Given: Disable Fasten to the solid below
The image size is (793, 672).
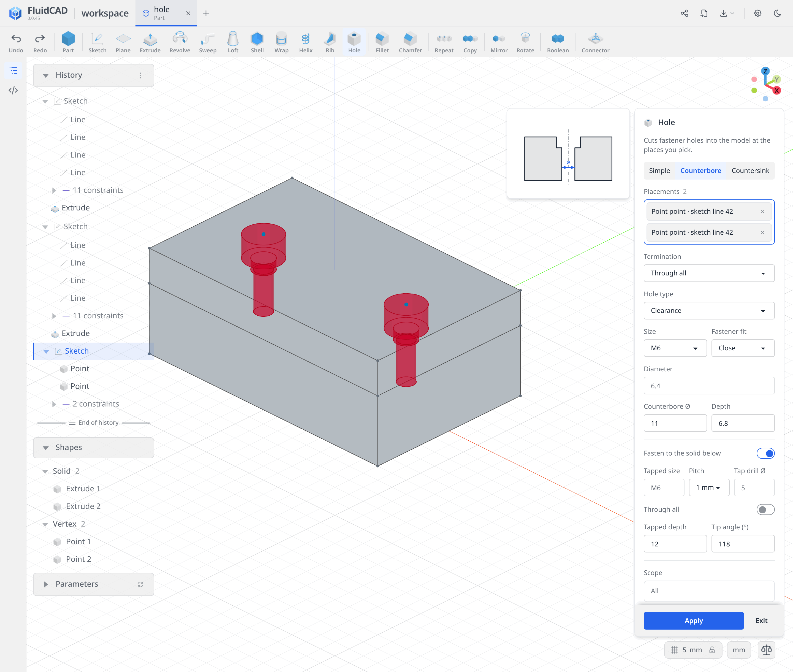Looking at the screenshot, I should coord(765,453).
